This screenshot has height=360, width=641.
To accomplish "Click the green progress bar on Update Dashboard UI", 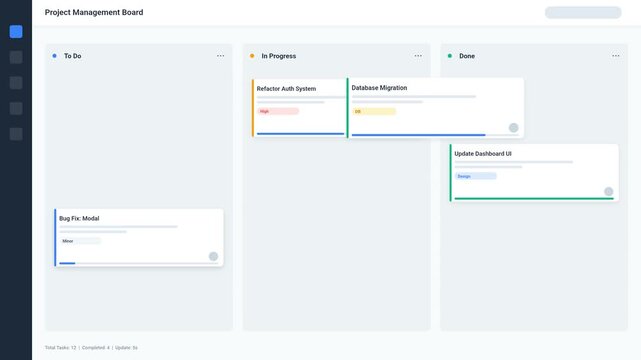I will coord(534,199).
